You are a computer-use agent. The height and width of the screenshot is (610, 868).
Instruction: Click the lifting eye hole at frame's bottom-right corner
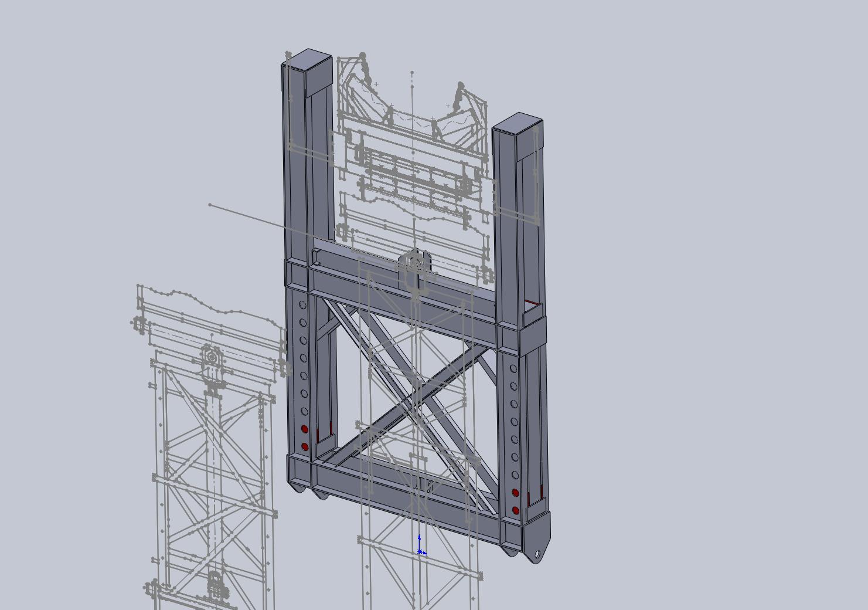click(x=537, y=554)
